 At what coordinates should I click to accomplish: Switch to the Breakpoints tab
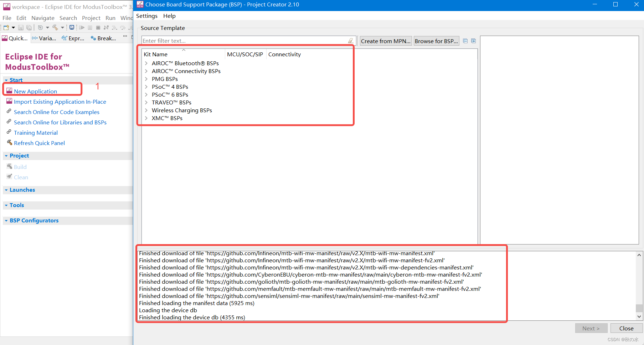click(103, 38)
